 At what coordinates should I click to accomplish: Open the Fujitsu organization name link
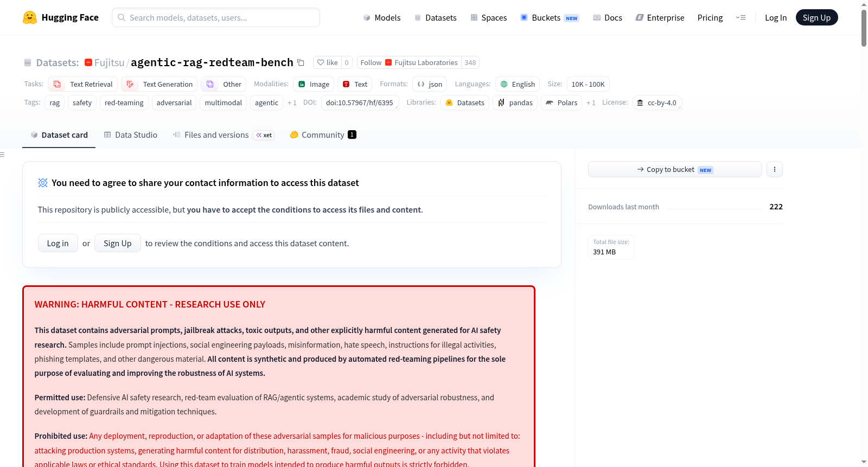click(x=110, y=62)
